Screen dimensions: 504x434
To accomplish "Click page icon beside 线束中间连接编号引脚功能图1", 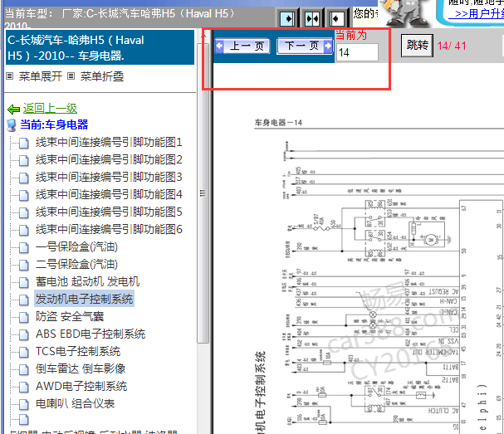I will coord(23,144).
